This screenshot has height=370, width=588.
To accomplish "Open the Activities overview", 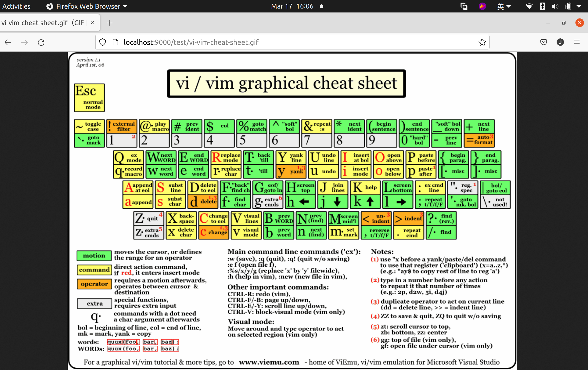I will (16, 6).
